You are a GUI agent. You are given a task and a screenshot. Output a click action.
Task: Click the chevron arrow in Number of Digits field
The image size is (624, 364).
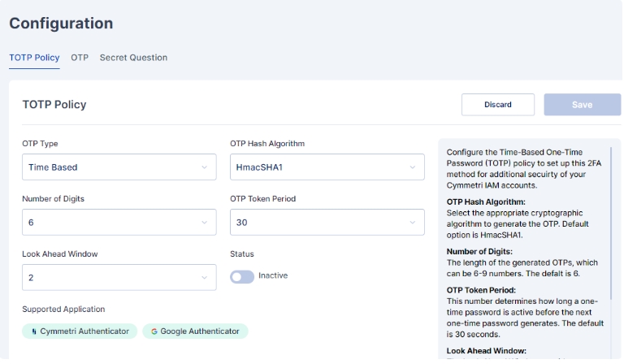click(x=204, y=223)
